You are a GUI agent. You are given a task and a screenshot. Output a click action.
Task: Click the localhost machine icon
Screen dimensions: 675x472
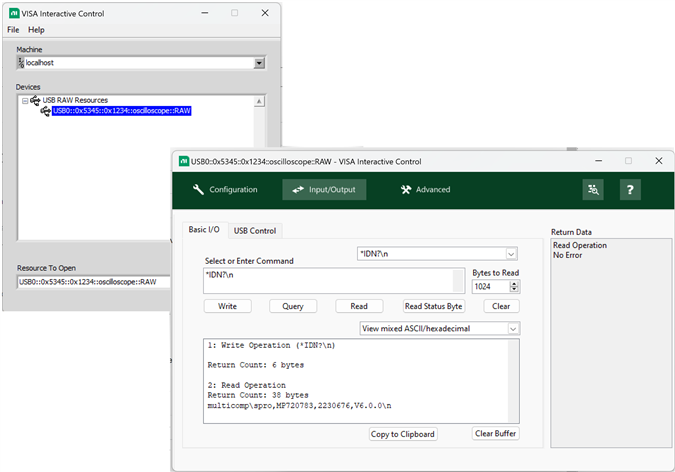(21, 63)
